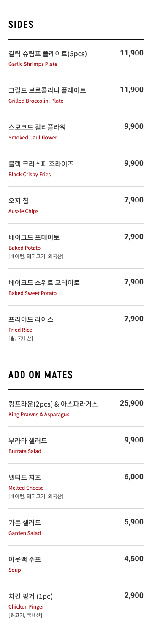Viewport: 152px width, 644px height.
Task: Click the 2,900 price of Chicken Finger
Action: click(x=134, y=595)
